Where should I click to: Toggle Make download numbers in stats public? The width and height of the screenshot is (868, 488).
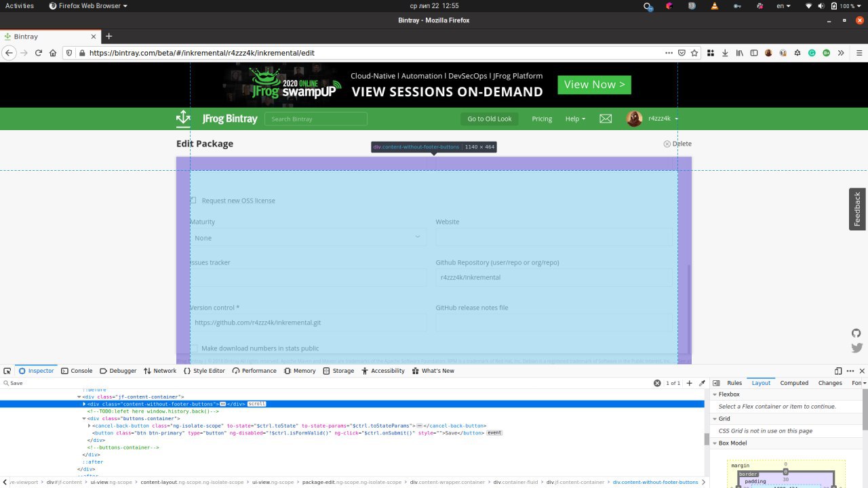194,348
